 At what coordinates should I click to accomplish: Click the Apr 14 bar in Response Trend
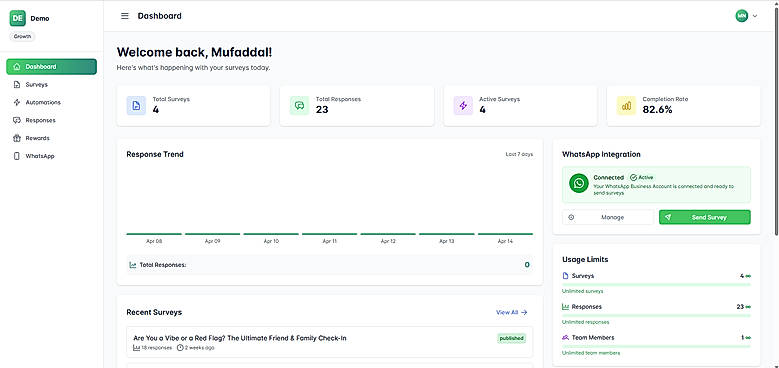505,233
